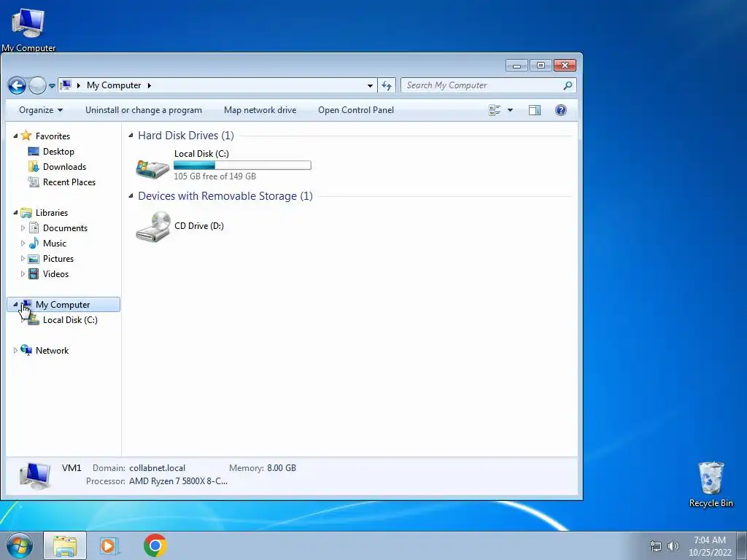The height and width of the screenshot is (560, 747).
Task: Launch Google Chrome from taskbar
Action: tap(155, 545)
